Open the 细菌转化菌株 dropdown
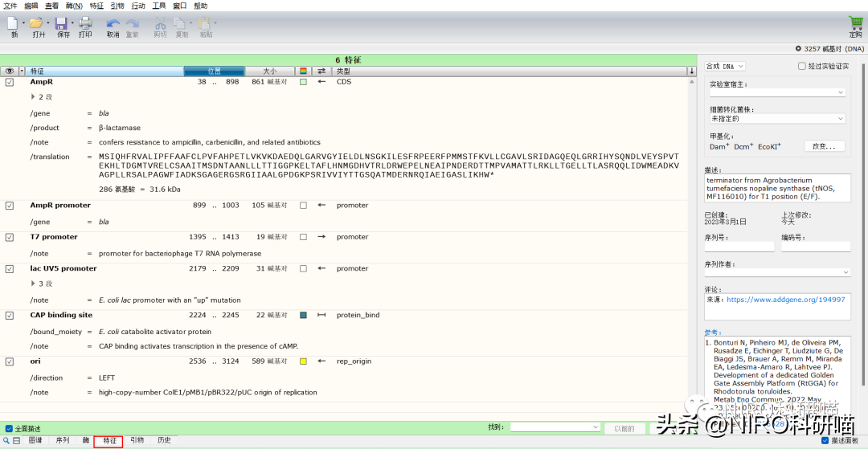Screen dimensions: 868x449 777,118
